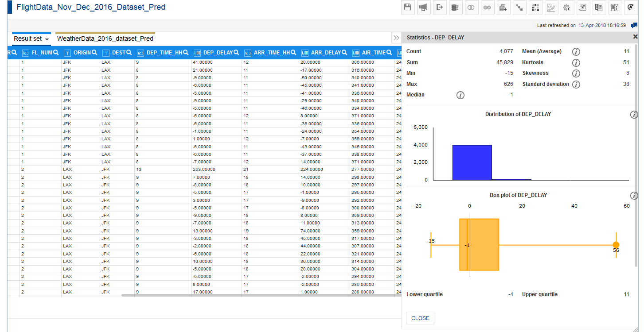Search the ARR_DELAY column
The height and width of the screenshot is (332, 644).
344,52
